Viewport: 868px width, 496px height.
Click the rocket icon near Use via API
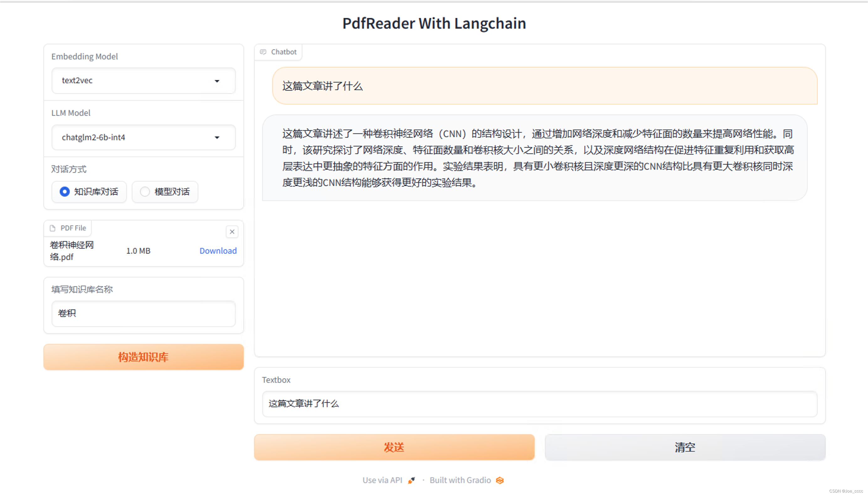tap(411, 480)
